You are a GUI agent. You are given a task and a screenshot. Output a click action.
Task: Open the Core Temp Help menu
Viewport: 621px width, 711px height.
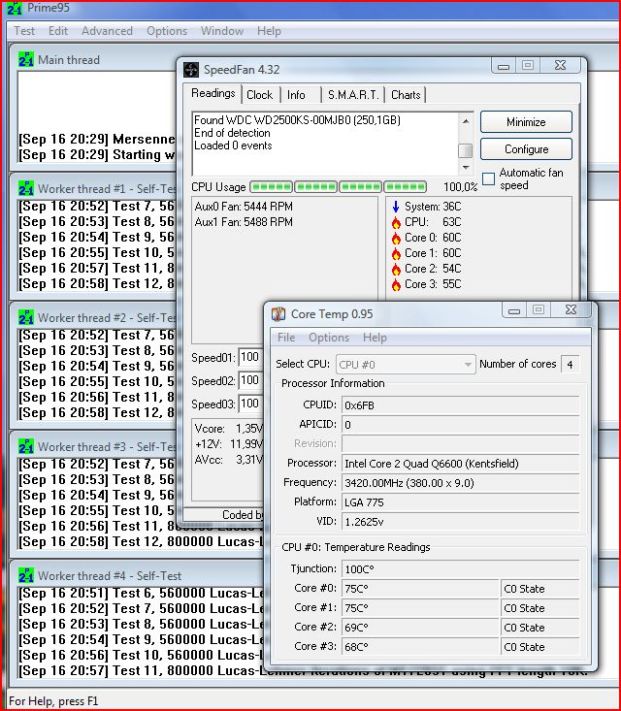click(375, 337)
